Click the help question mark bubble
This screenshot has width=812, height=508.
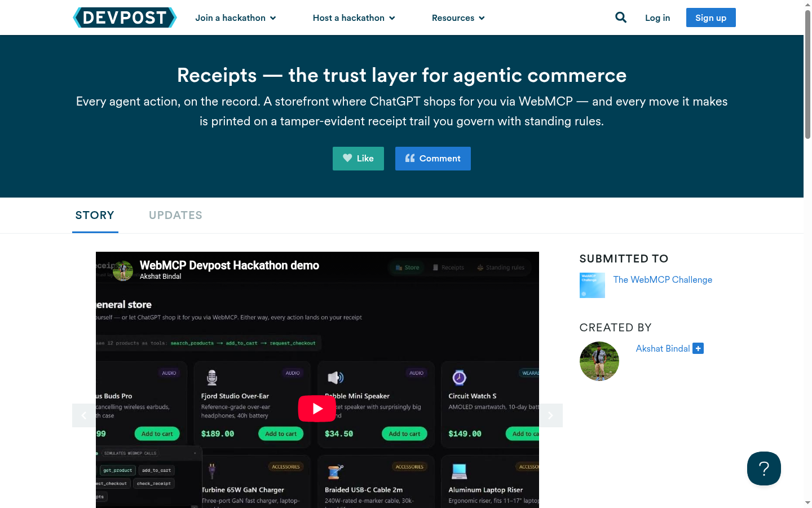click(764, 468)
